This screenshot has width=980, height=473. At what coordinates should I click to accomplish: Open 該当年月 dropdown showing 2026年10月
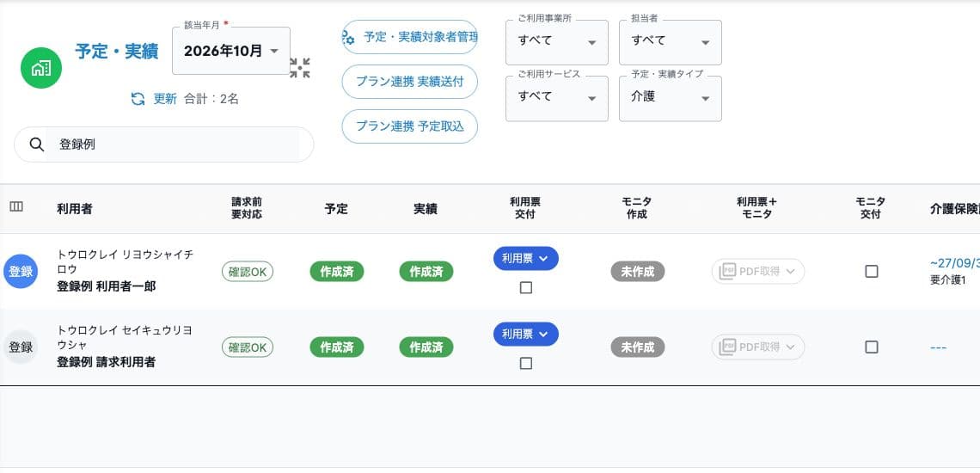(x=231, y=51)
